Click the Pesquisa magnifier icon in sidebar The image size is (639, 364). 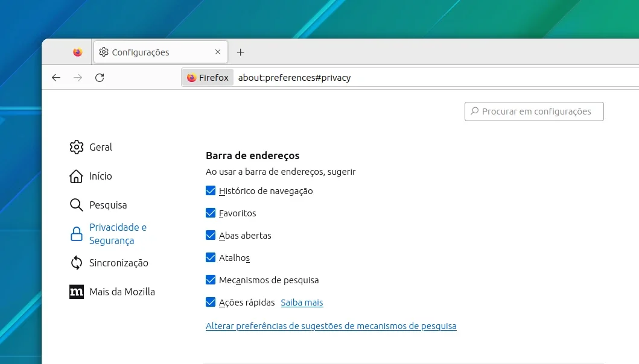(x=76, y=205)
